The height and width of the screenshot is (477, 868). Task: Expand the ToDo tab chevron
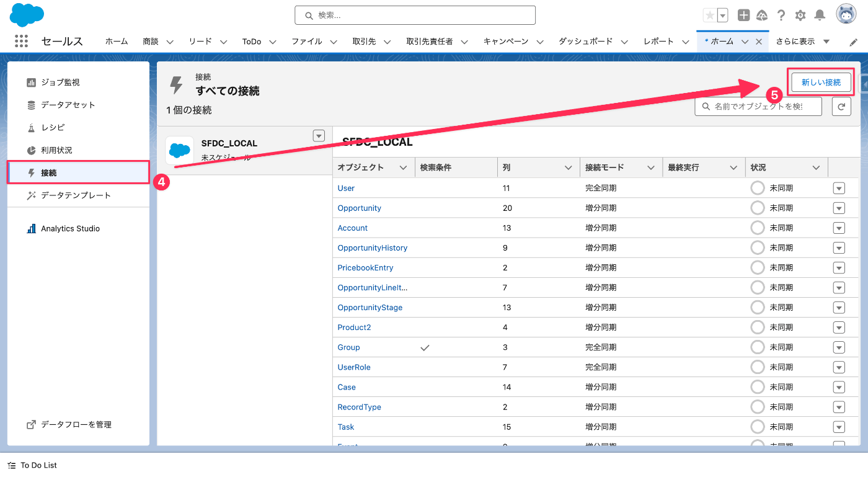pos(273,42)
